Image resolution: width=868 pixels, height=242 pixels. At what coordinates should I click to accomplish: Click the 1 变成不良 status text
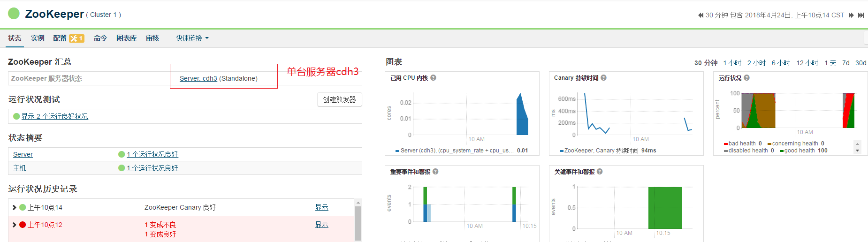click(160, 225)
